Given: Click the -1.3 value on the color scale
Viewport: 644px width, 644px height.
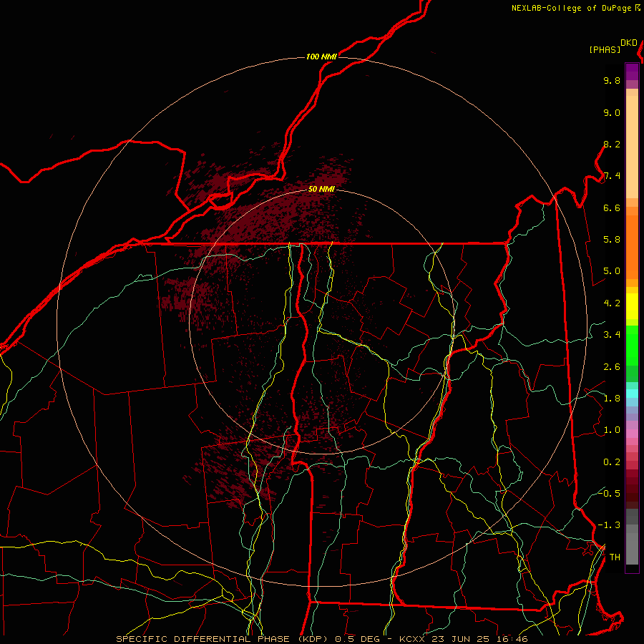Looking at the screenshot, I should click(x=610, y=525).
